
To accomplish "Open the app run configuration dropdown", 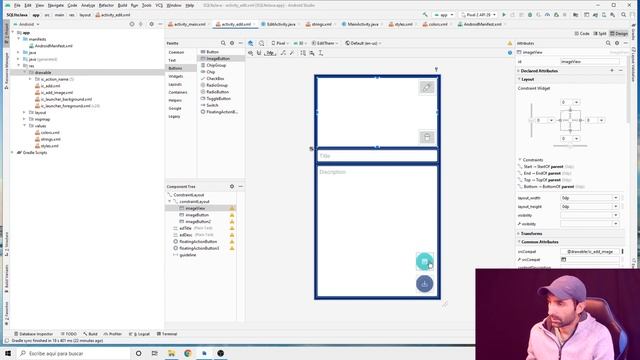I will (444, 15).
